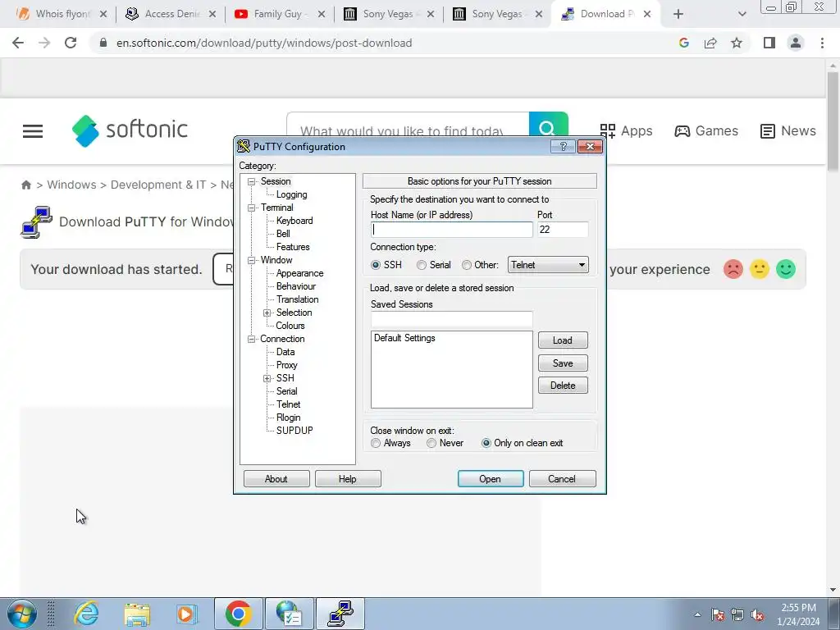The image size is (840, 630).
Task: Bookmark this page with the star
Action: (737, 43)
